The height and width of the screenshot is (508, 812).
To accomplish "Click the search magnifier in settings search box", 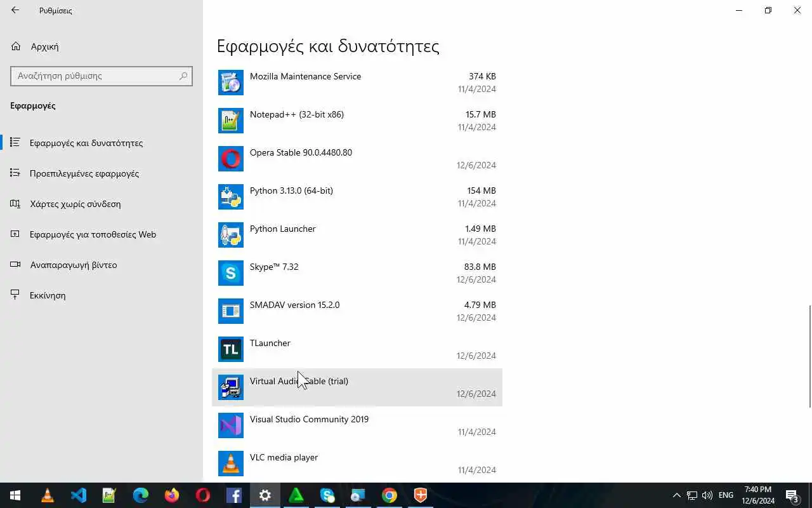I will (184, 76).
